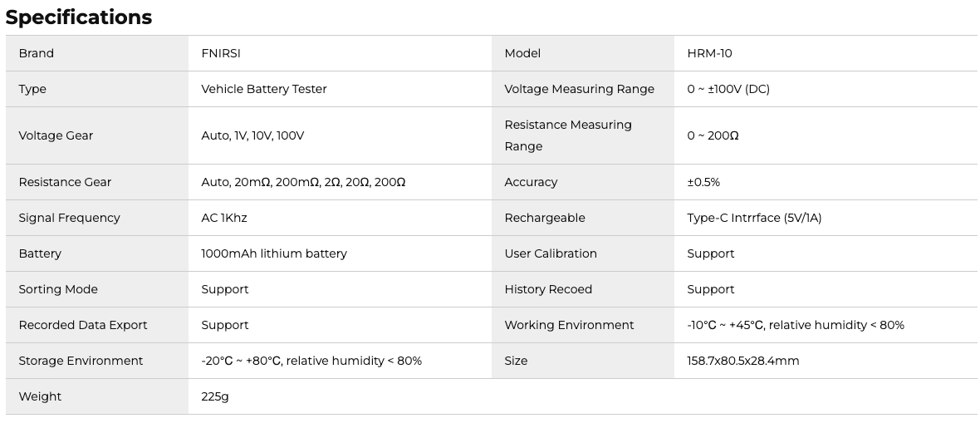Click the User Calibration label
This screenshot has height=423, width=980.
(551, 253)
